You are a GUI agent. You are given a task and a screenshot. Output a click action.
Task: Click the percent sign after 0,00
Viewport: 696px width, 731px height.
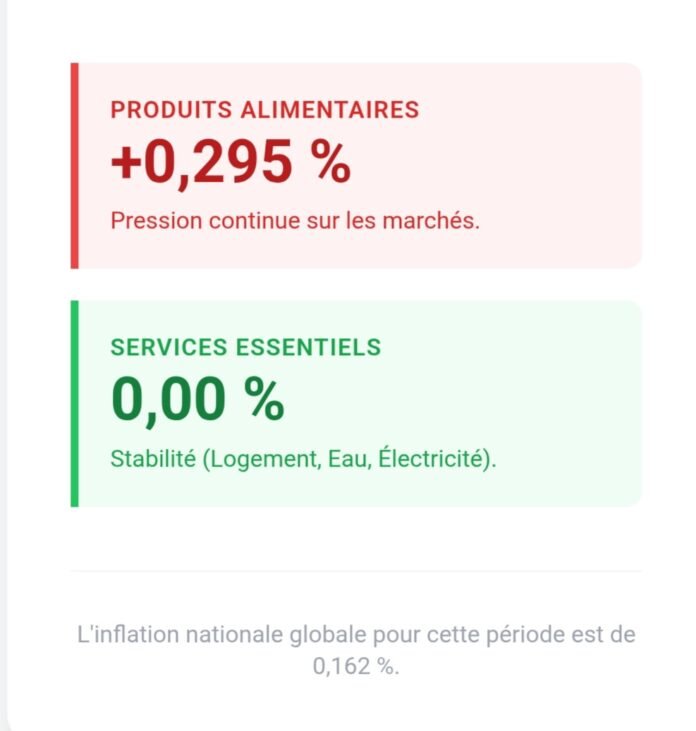click(x=264, y=399)
